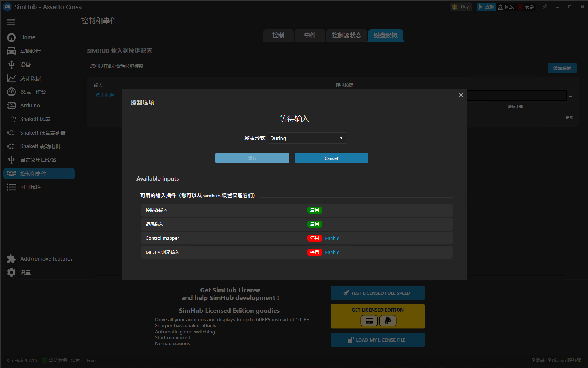This screenshot has height=368, width=588.
Task: Click the 添加映射 button
Action: point(562,68)
